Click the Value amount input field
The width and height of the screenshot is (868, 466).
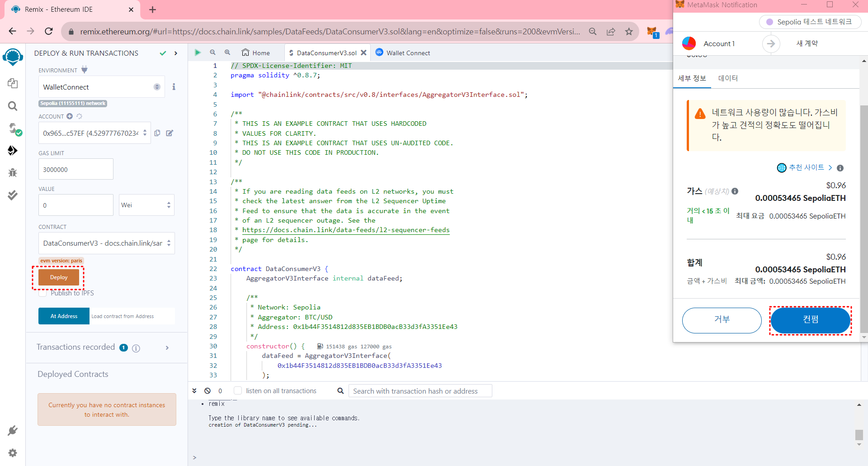(x=76, y=205)
